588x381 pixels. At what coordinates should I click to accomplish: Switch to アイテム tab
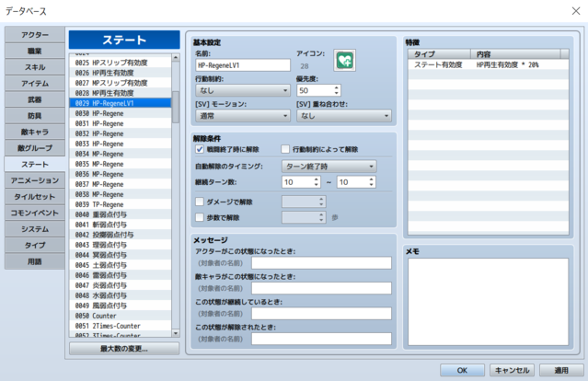pyautogui.click(x=34, y=83)
